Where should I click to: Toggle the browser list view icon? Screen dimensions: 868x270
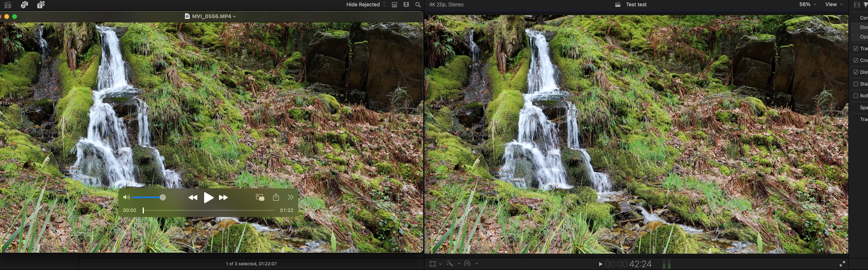(394, 5)
